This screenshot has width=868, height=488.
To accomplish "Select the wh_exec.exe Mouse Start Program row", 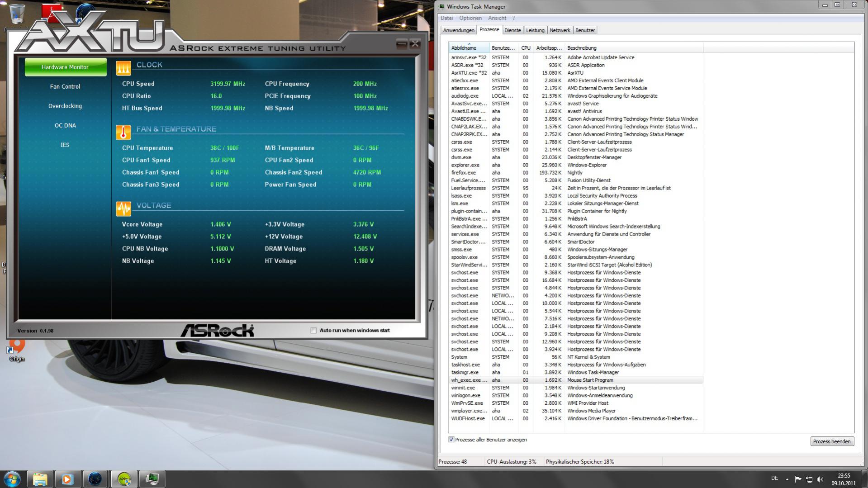I will coord(576,380).
